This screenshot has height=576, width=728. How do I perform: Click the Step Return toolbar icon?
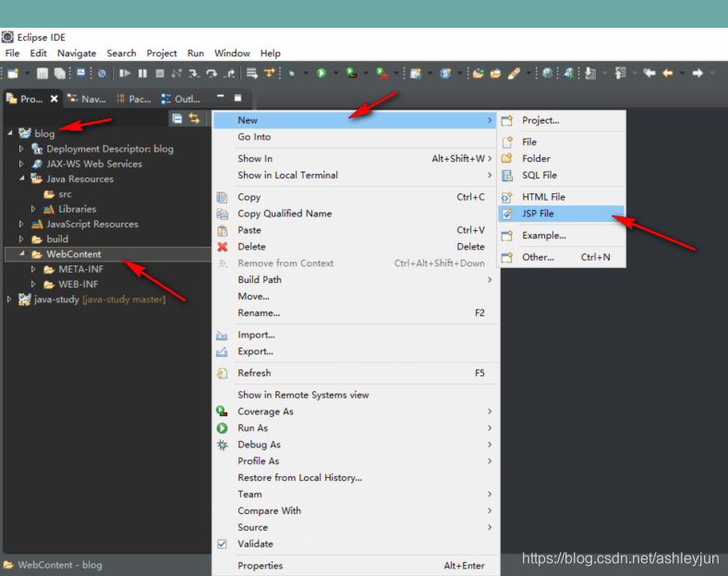(229, 73)
